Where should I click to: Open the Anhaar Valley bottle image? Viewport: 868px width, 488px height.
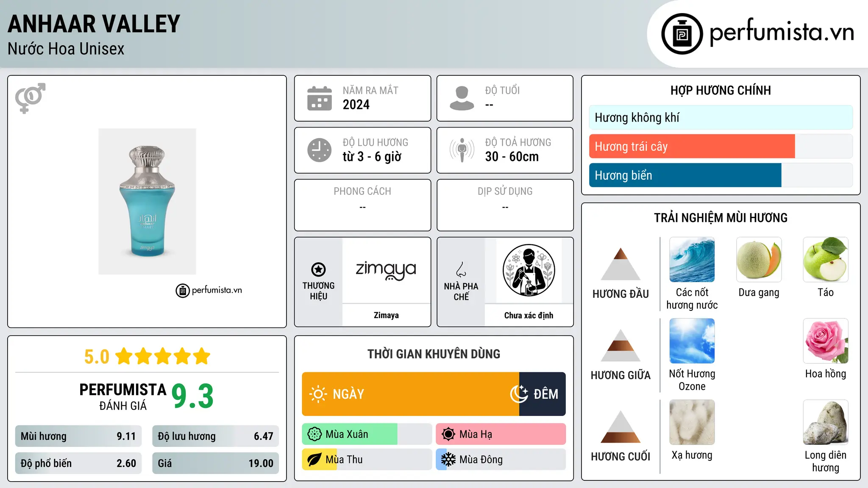[147, 202]
